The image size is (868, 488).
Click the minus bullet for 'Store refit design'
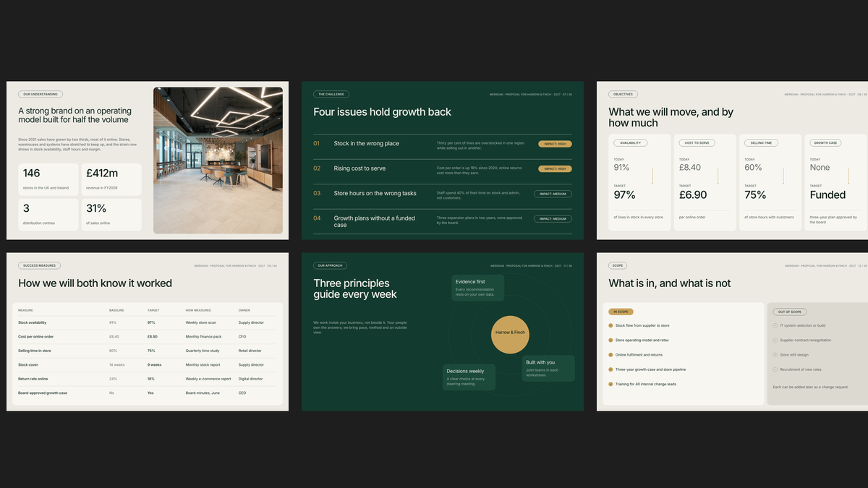(775, 355)
